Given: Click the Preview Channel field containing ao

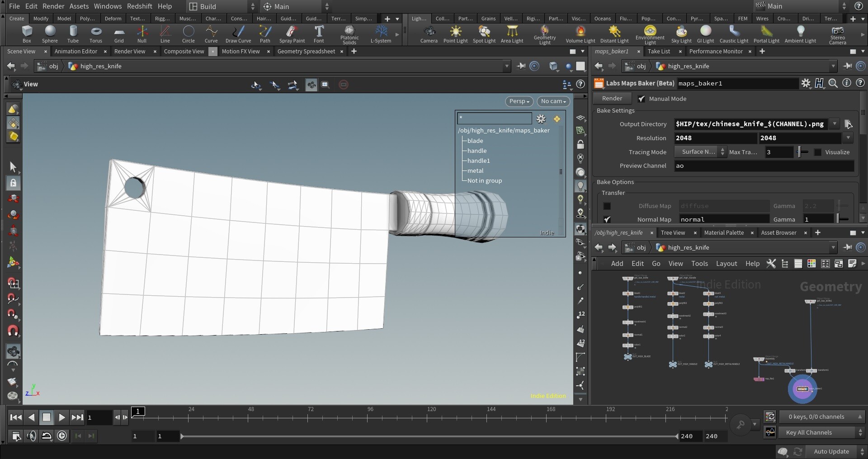Looking at the screenshot, I should 764,166.
